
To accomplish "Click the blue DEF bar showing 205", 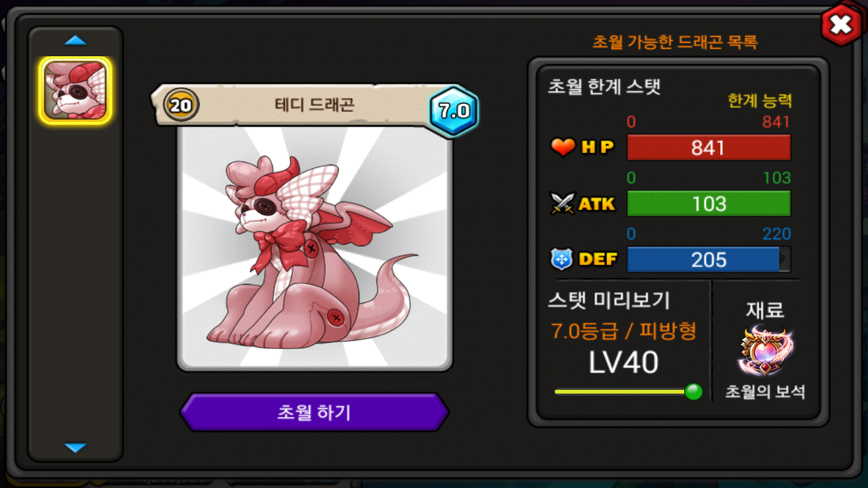I will [709, 260].
